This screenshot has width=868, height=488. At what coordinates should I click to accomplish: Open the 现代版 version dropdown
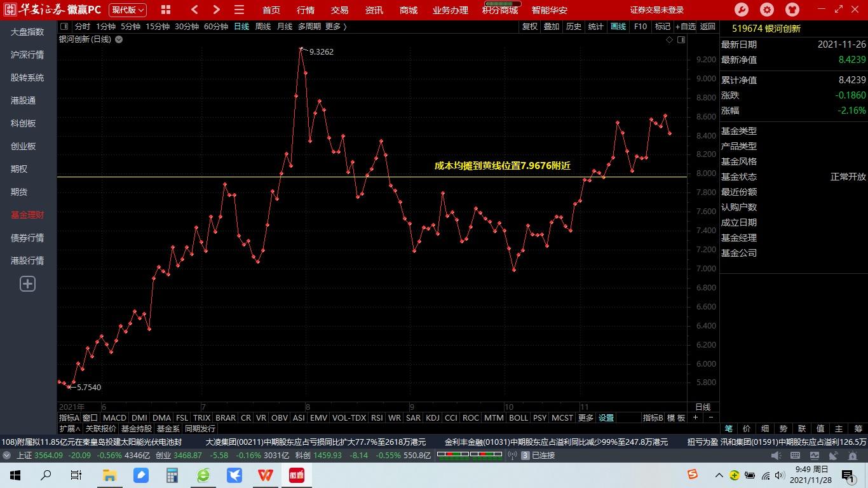point(128,10)
